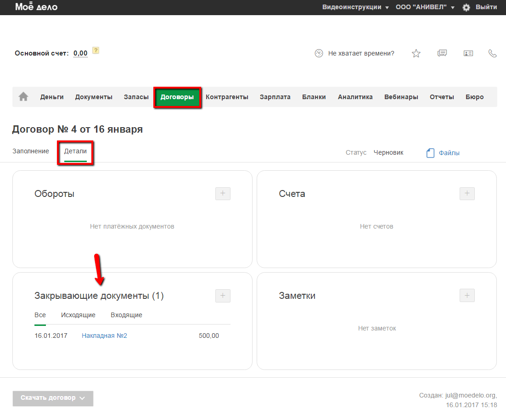The width and height of the screenshot is (506, 420).
Task: Add note with Заметки plus button
Action: tap(467, 296)
